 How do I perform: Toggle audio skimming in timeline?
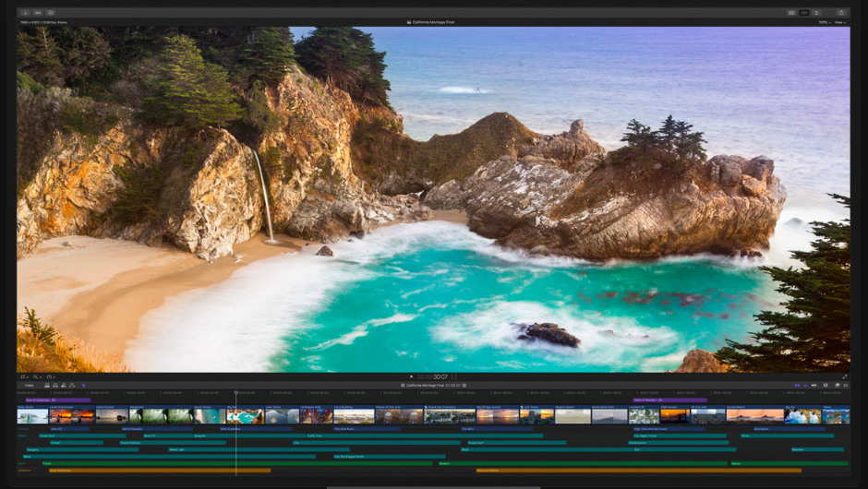[805, 385]
